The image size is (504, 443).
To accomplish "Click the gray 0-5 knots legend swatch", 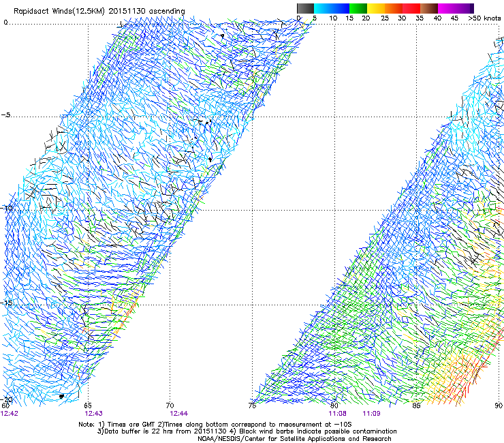I will [305, 8].
